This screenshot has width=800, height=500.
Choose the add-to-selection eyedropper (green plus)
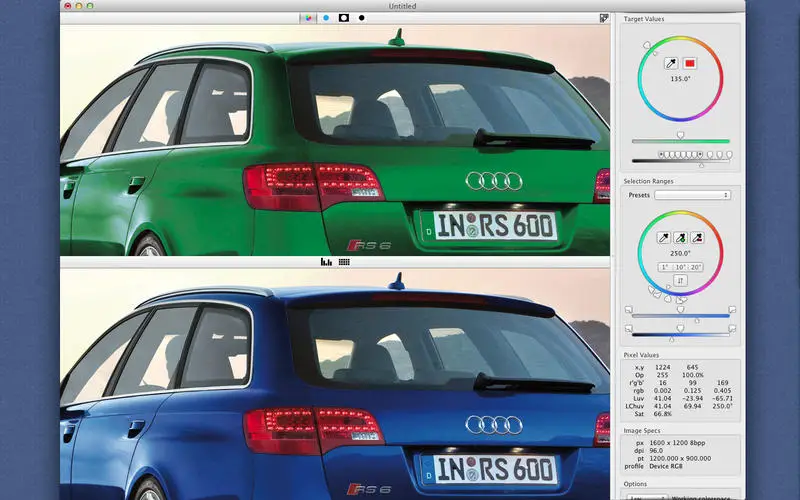click(681, 238)
